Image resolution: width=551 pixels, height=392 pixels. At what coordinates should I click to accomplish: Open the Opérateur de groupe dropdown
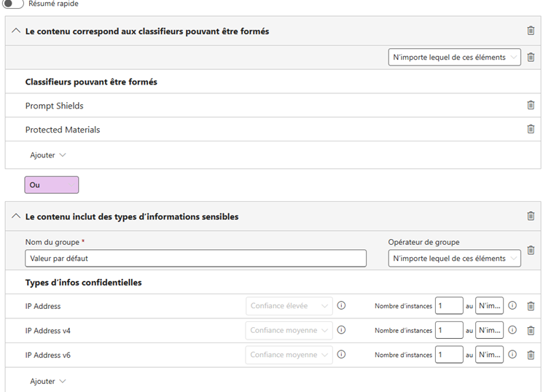454,258
